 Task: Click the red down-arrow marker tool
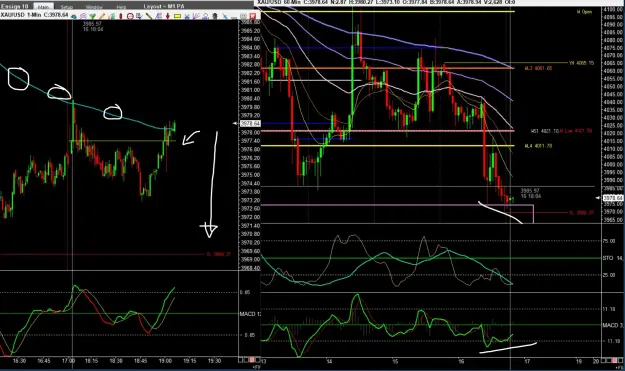(168, 16)
